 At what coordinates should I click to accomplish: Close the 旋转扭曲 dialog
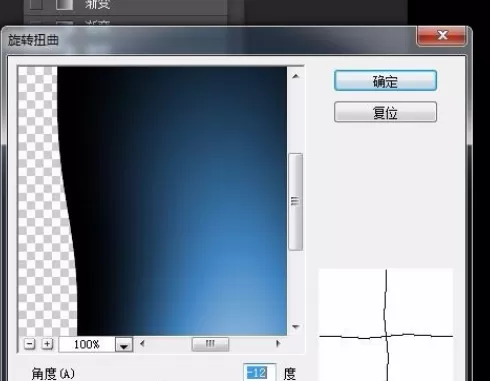tap(442, 35)
